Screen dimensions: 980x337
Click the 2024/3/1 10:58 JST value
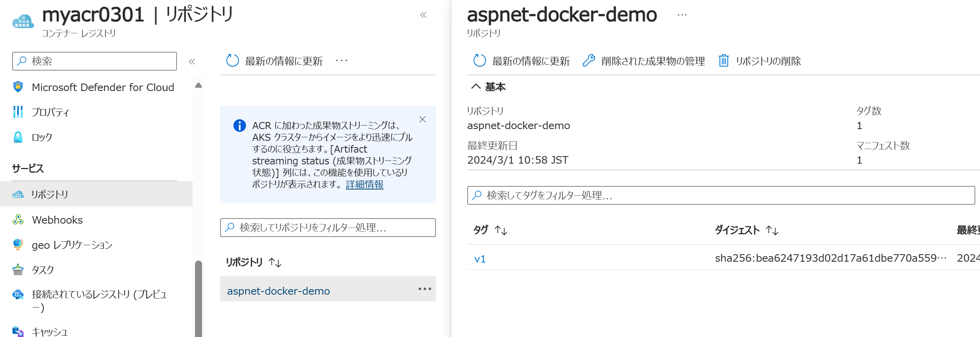coord(518,160)
